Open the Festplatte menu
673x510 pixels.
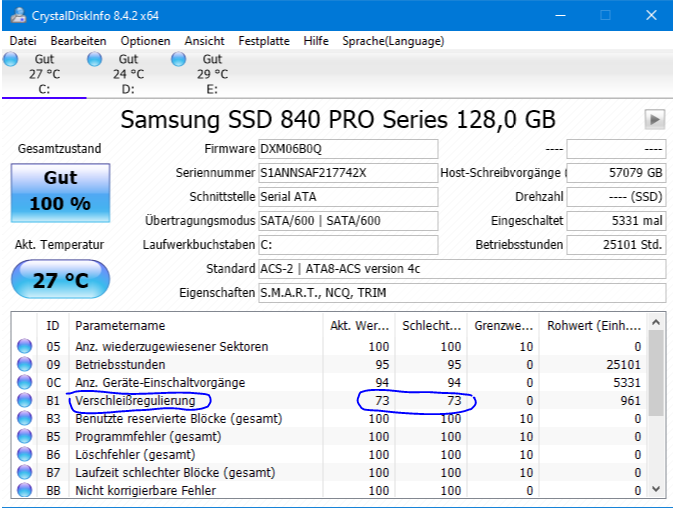[264, 41]
